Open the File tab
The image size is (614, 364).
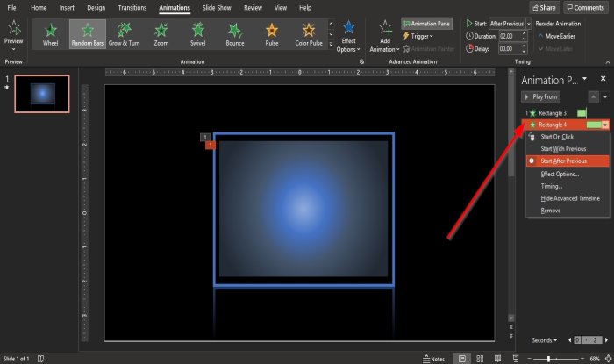pyautogui.click(x=11, y=7)
